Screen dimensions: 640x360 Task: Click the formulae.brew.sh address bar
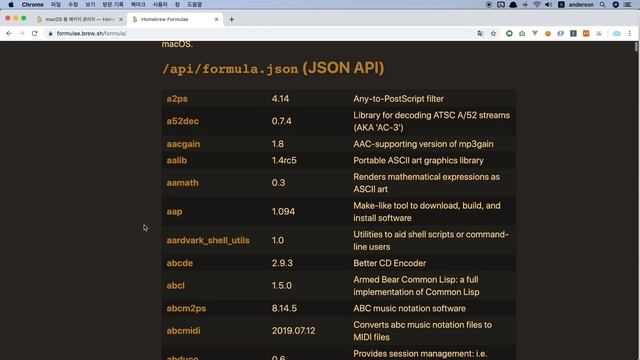pyautogui.click(x=261, y=33)
